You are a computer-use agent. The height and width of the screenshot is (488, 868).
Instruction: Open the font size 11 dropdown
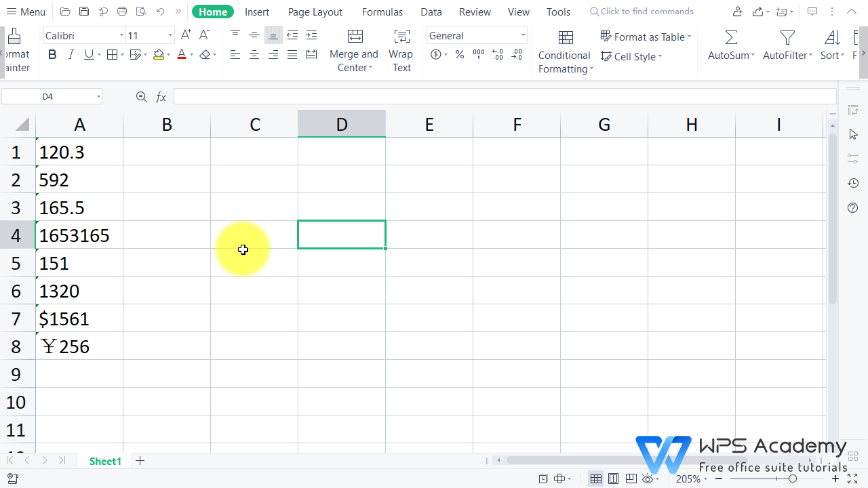click(x=170, y=35)
